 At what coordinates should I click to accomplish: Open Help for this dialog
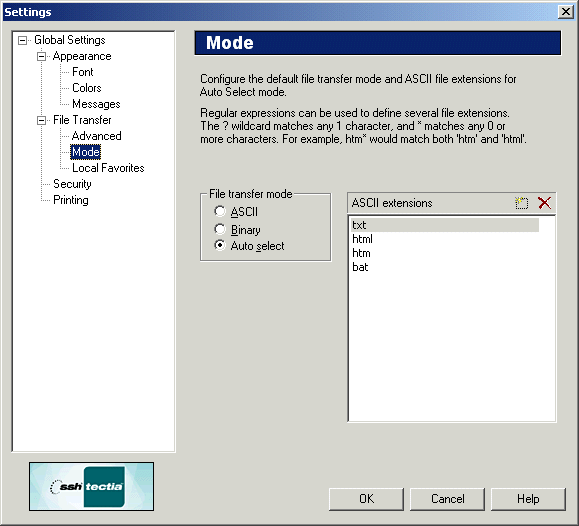coord(528,499)
